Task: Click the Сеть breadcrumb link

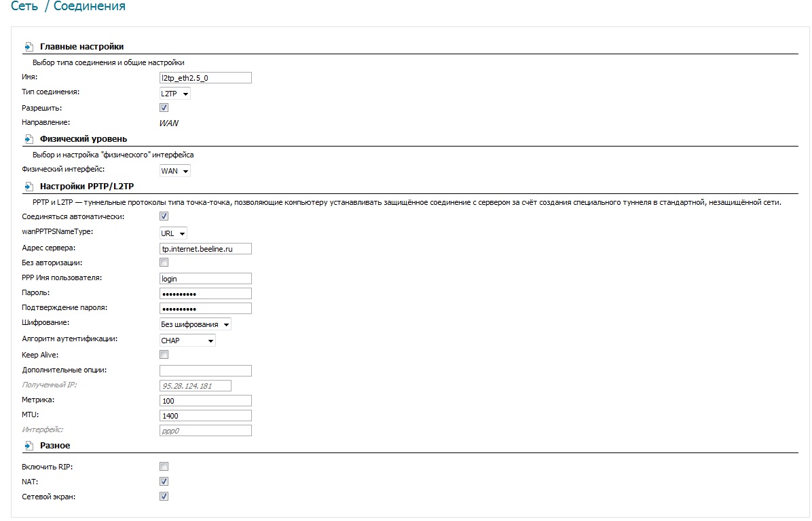Action: pyautogui.click(x=24, y=6)
